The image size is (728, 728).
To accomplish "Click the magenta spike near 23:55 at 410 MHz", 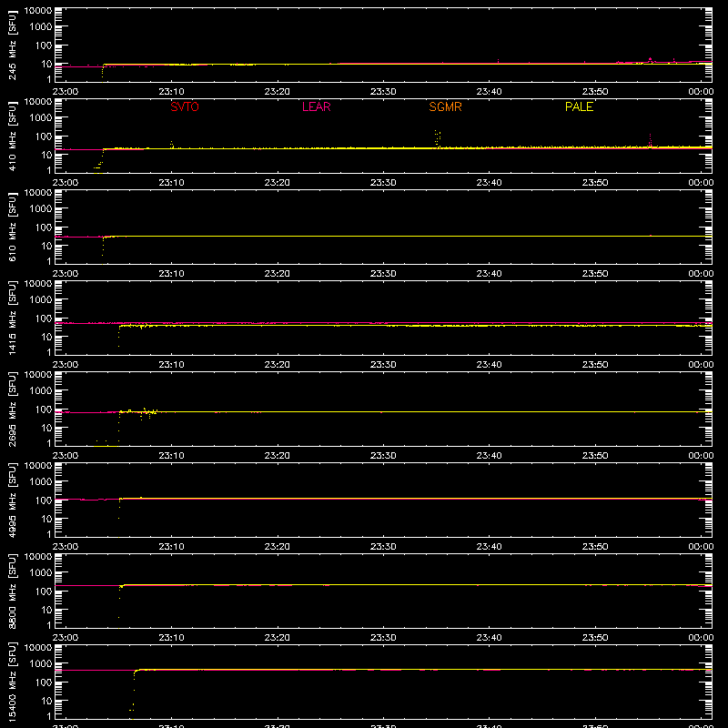I will coord(650,141).
